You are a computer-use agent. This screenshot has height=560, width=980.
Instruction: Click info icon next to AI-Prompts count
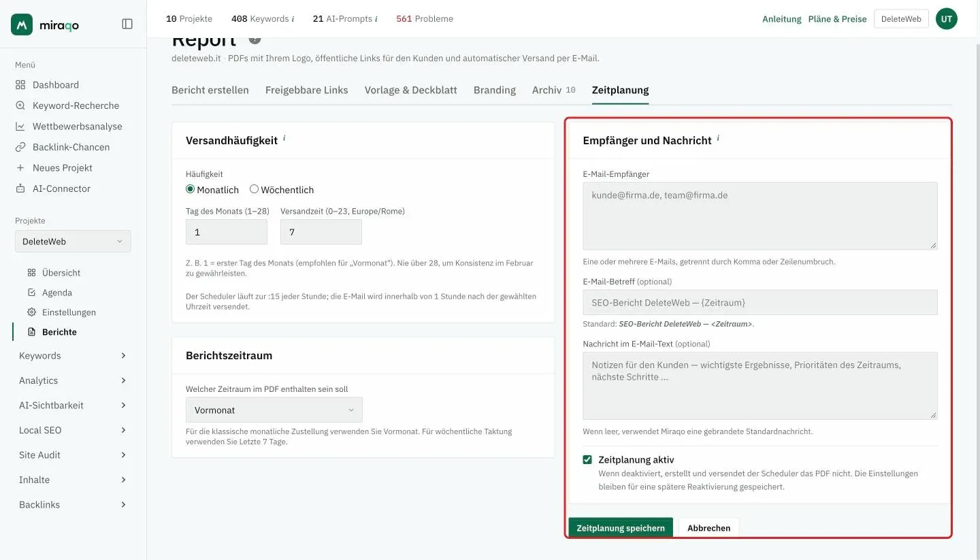coord(376,19)
